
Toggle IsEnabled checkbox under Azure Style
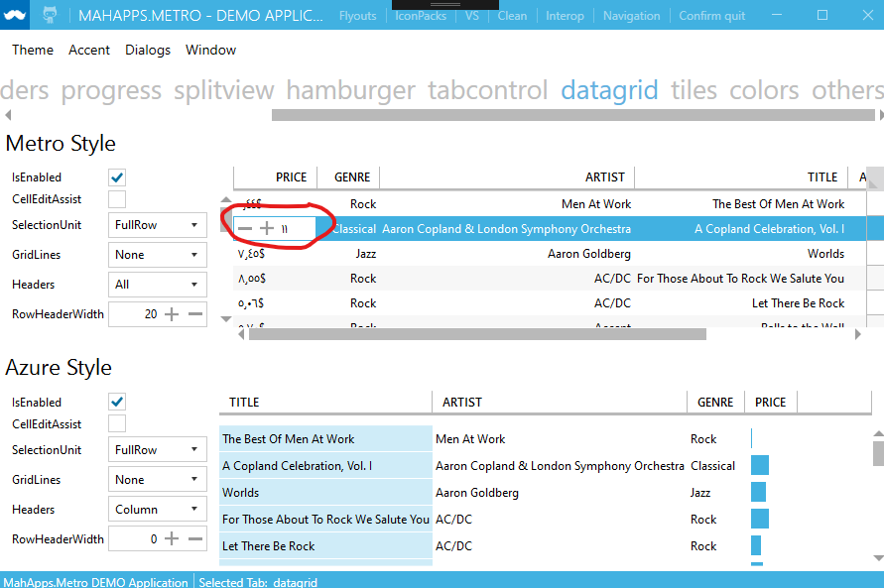116,402
